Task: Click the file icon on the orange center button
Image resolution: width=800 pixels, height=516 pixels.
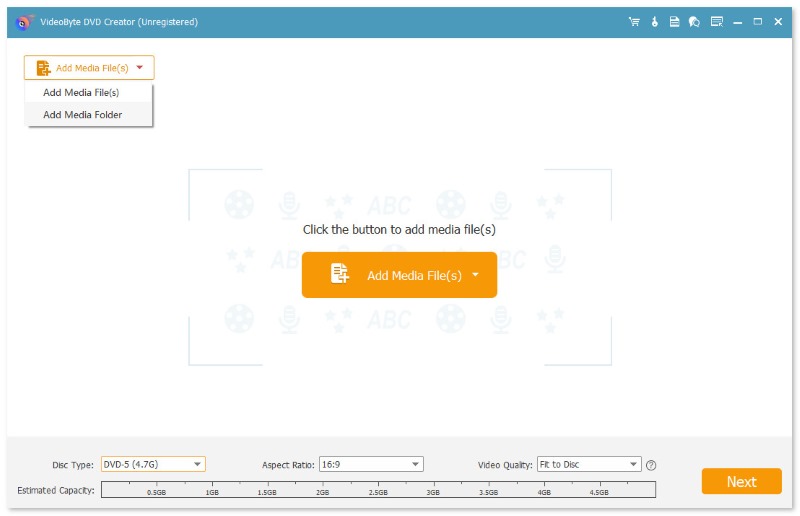Action: (x=340, y=275)
